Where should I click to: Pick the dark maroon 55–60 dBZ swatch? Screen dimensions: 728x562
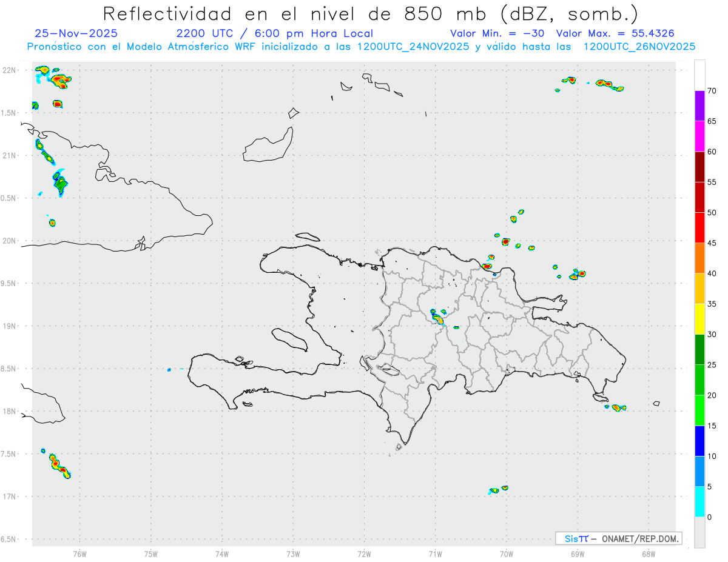[x=699, y=167]
